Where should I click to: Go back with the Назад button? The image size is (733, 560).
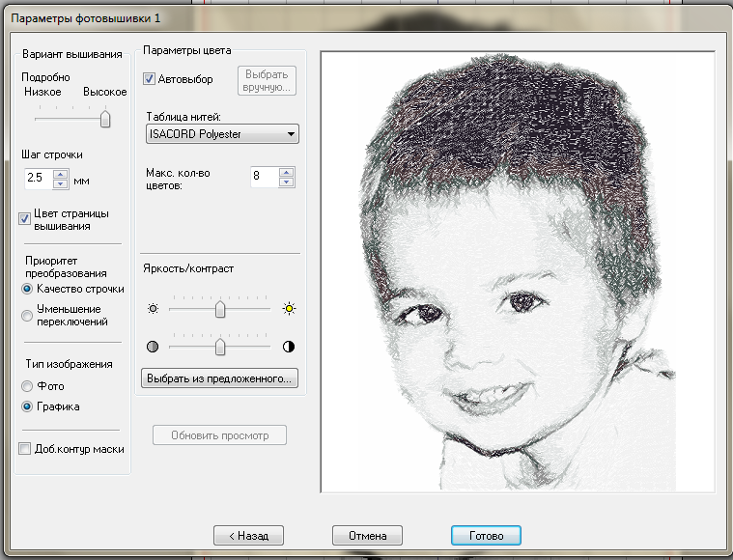248,535
